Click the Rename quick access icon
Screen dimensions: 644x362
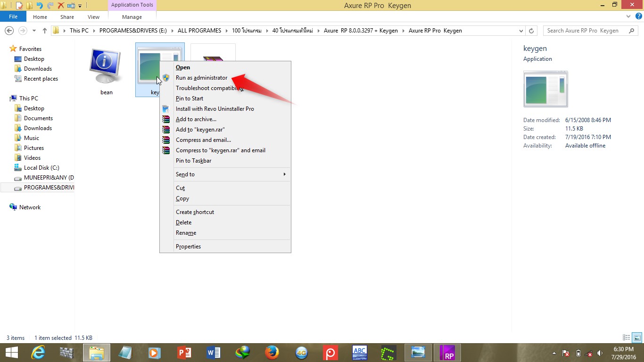(x=71, y=6)
